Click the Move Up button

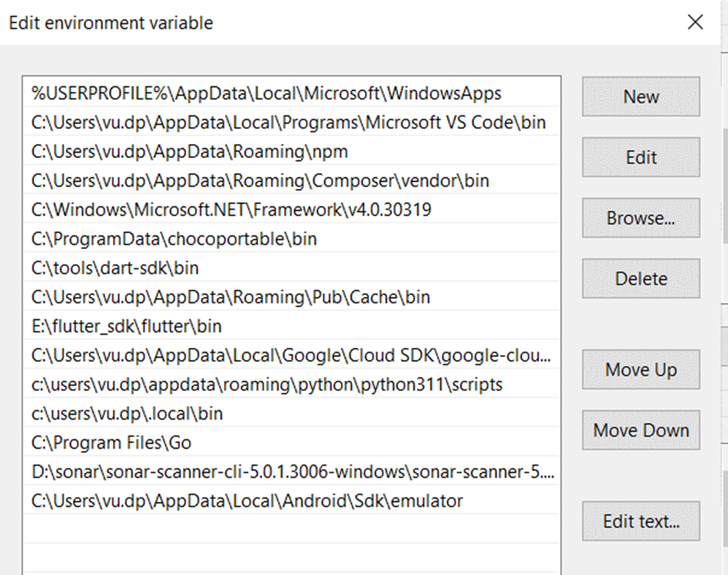(640, 370)
